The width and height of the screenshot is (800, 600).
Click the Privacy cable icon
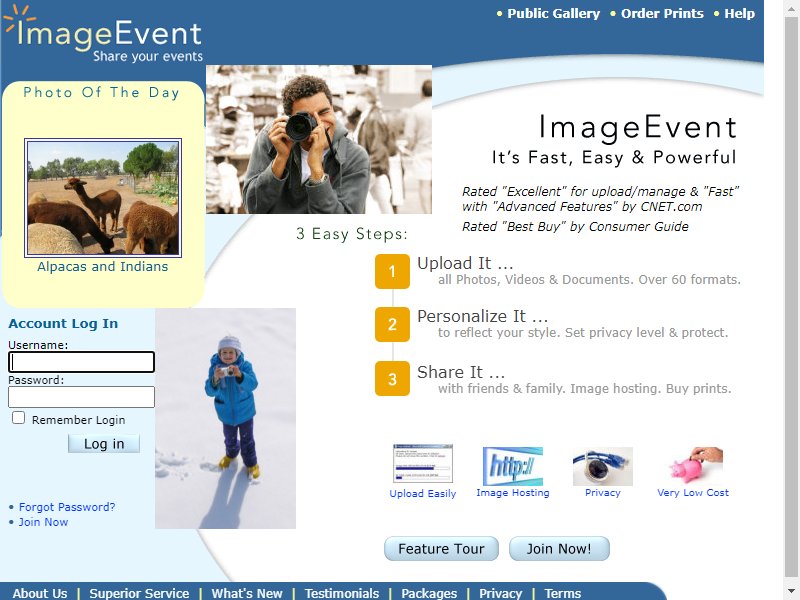(x=603, y=466)
